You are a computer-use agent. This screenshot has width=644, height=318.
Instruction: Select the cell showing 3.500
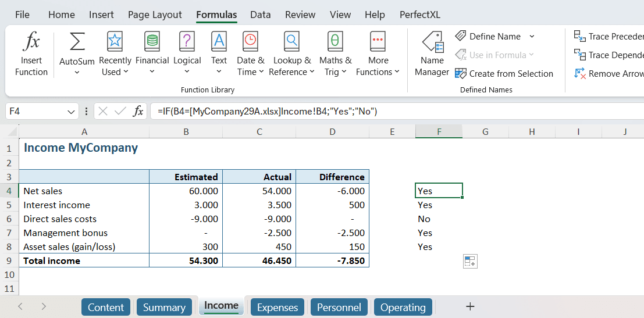coord(259,205)
